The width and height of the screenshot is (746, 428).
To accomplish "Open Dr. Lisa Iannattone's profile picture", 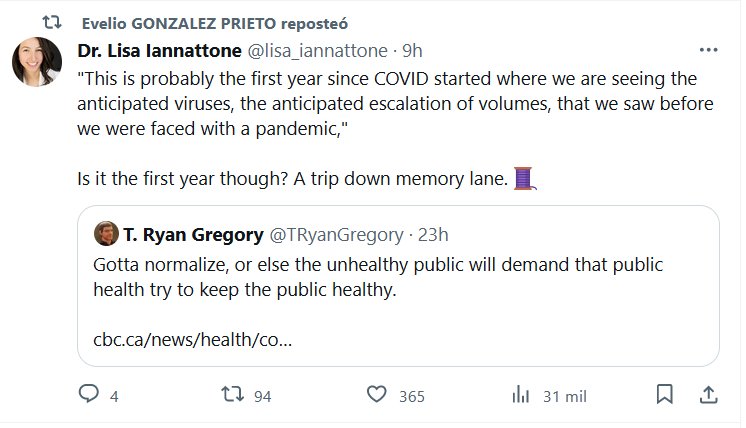I will click(x=37, y=63).
